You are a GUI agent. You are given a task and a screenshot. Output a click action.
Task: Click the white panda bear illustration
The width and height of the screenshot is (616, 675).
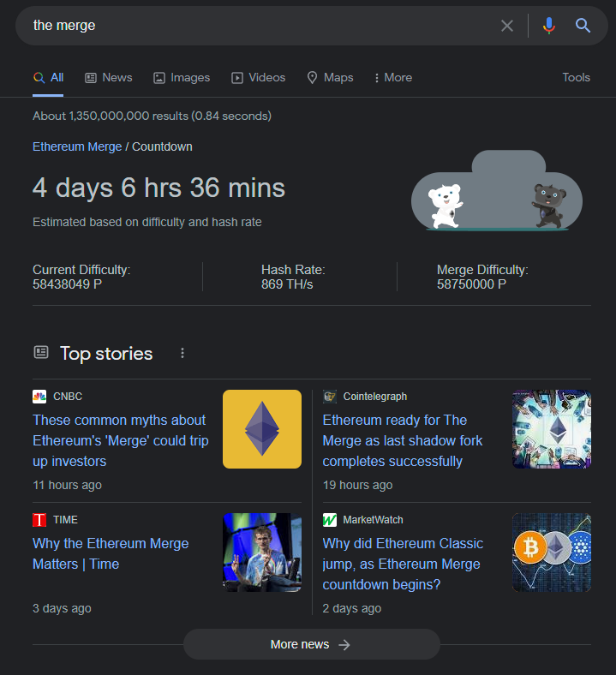pos(446,206)
